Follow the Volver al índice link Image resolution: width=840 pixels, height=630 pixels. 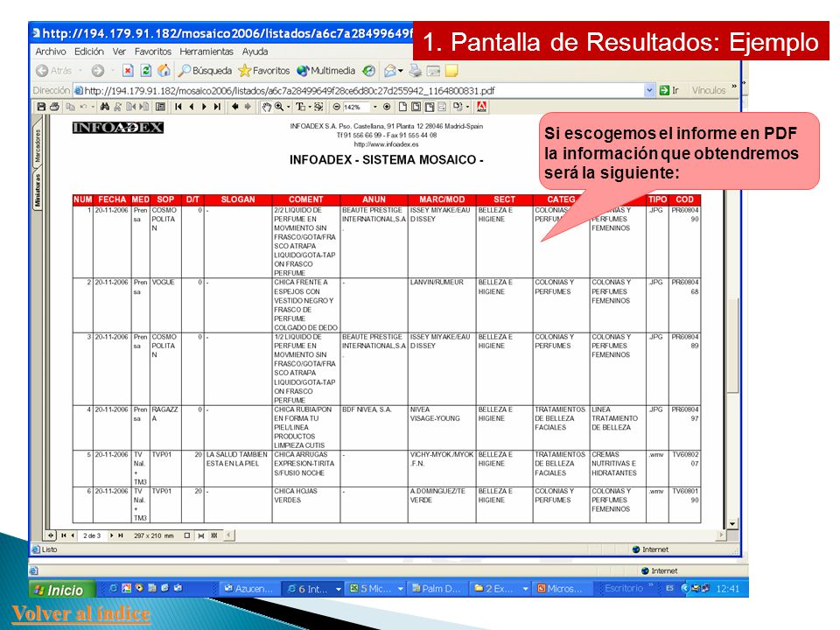click(x=80, y=613)
